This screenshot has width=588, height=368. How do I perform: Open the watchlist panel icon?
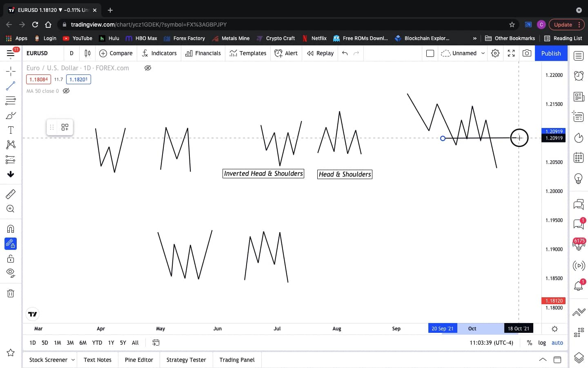click(579, 56)
